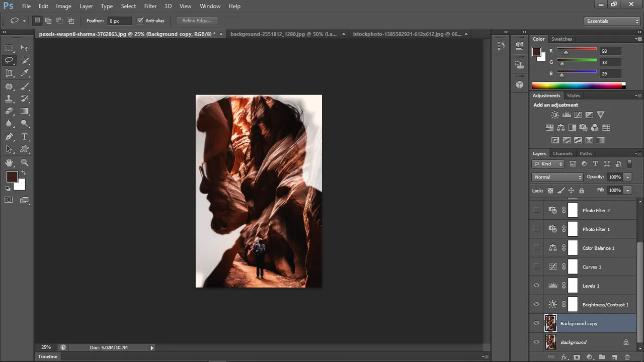Click the foreground color swatch in toolbar
The width and height of the screenshot is (644, 362).
click(x=12, y=177)
